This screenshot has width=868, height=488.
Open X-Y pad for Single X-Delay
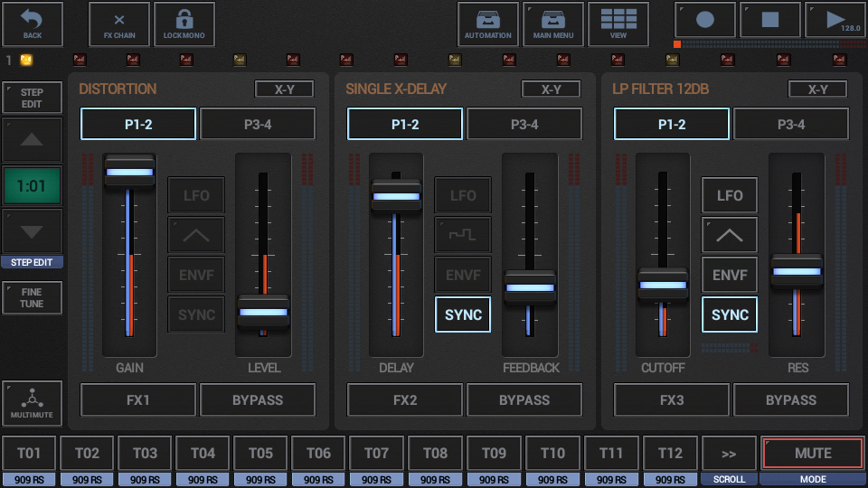coord(552,89)
